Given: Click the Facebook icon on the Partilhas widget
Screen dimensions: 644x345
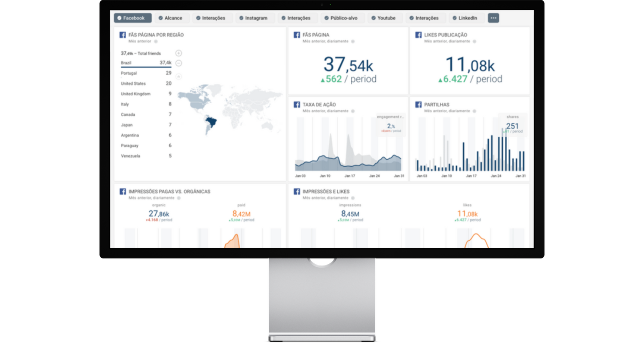Looking at the screenshot, I should [418, 104].
